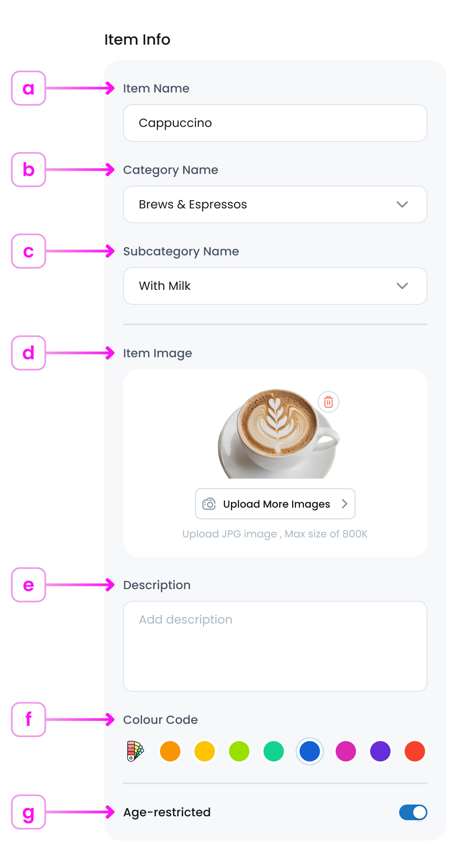Viewport: 476px width, 868px height.
Task: Click the annotation marker labelled a
Action: click(29, 88)
